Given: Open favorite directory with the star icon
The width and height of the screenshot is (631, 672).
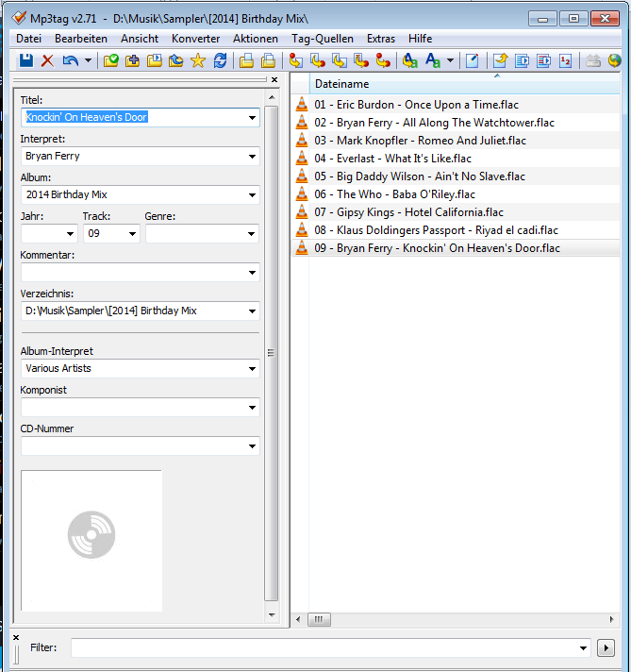Looking at the screenshot, I should pyautogui.click(x=198, y=60).
